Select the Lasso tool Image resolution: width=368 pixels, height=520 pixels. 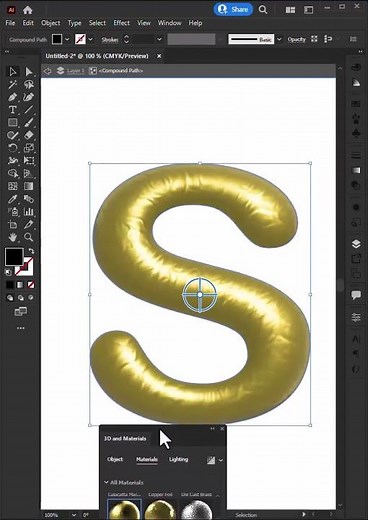pos(29,84)
